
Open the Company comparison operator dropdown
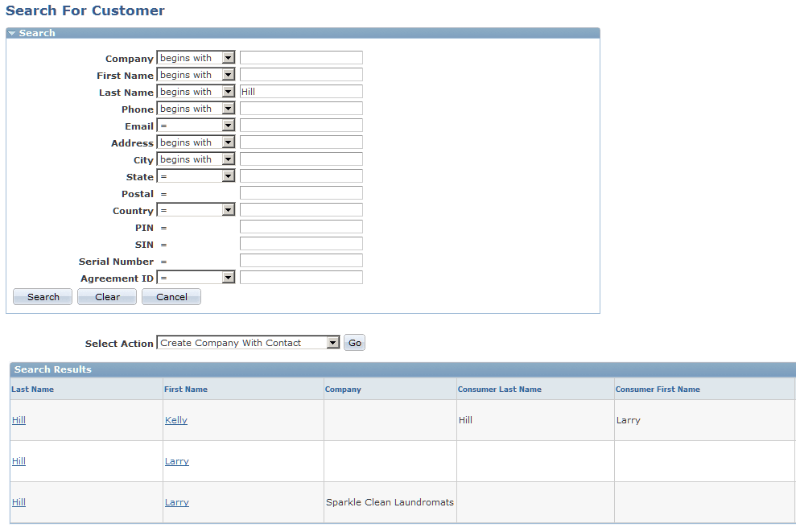coord(228,57)
